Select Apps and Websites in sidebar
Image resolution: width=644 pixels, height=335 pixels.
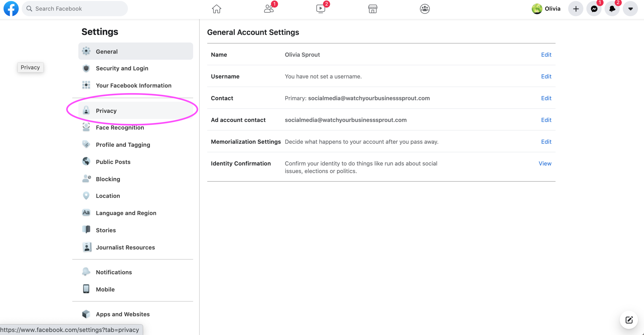tap(123, 314)
